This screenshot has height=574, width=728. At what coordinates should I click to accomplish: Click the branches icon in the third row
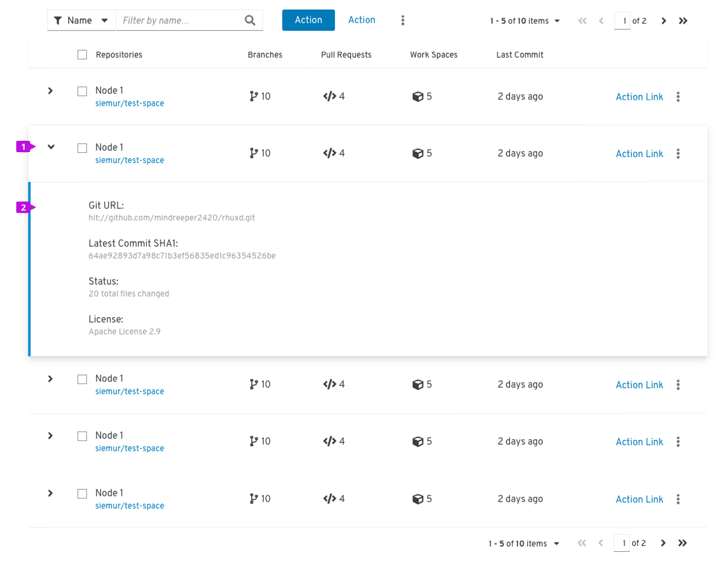[254, 384]
